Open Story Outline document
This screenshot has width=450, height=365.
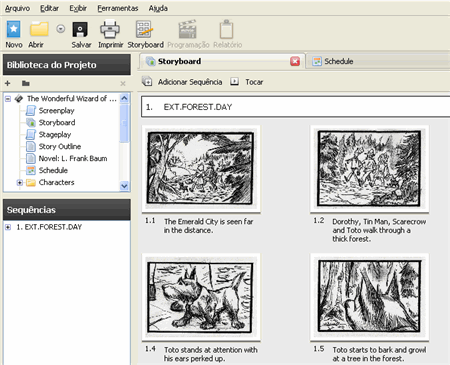(60, 147)
